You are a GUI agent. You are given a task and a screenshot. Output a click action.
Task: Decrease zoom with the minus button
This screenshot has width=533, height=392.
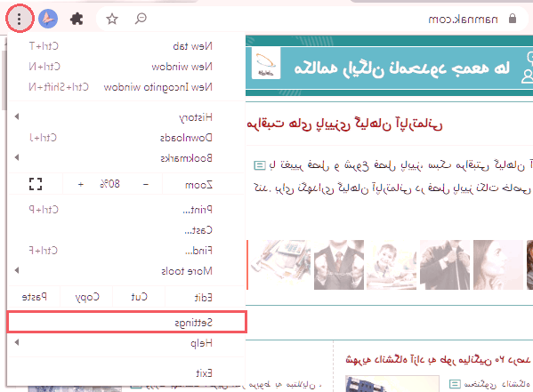[146, 184]
